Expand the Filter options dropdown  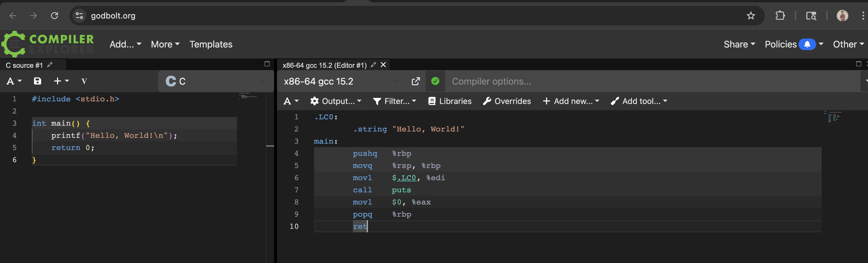click(395, 101)
